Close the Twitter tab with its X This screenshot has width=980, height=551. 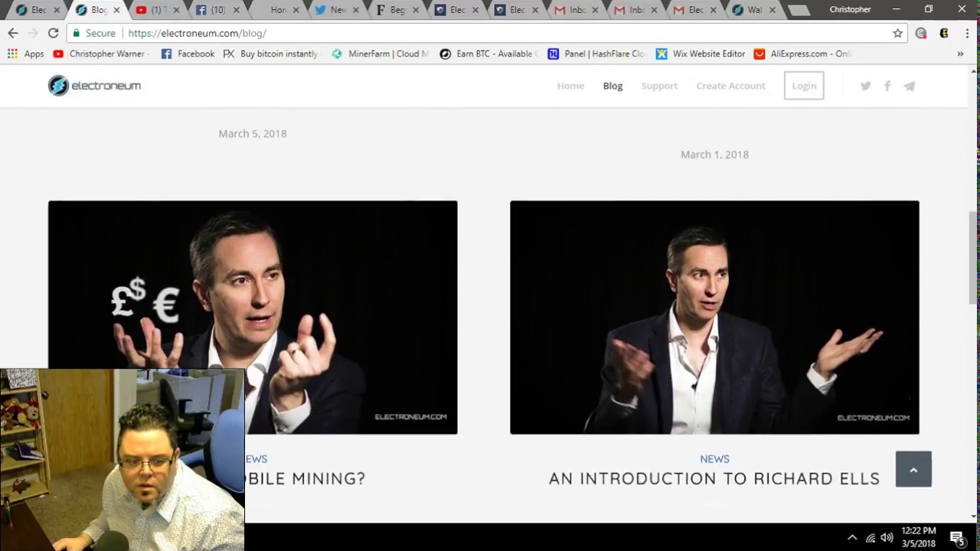coord(355,10)
